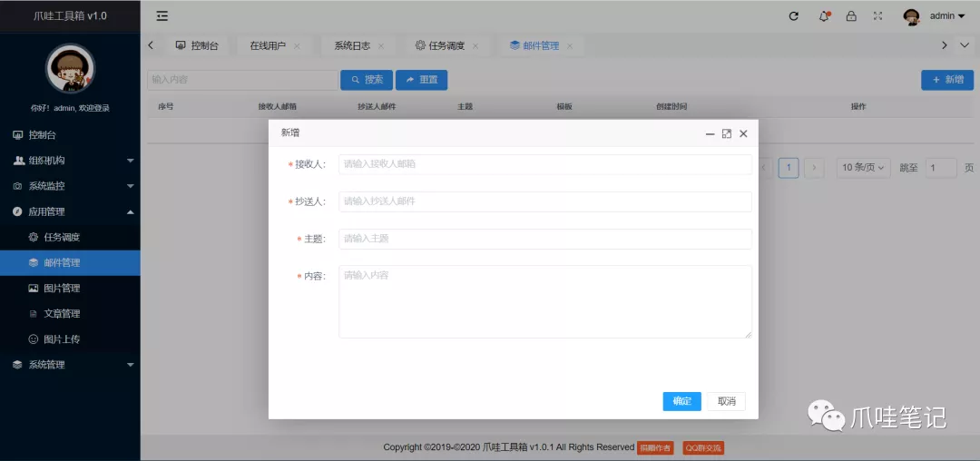Toggle fullscreen with the expand icon
Viewport: 980px width, 461px height.
(878, 16)
